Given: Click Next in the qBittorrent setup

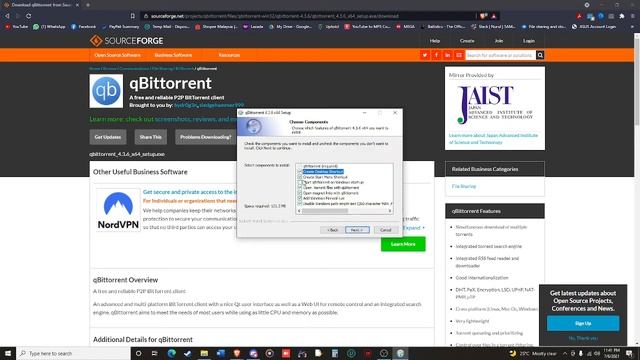Looking at the screenshot, I should (357, 230).
